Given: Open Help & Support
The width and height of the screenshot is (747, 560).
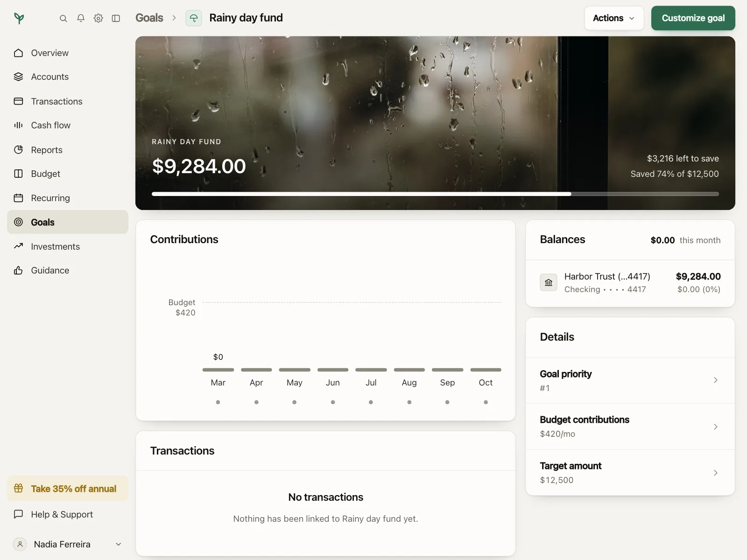Looking at the screenshot, I should coord(68,514).
